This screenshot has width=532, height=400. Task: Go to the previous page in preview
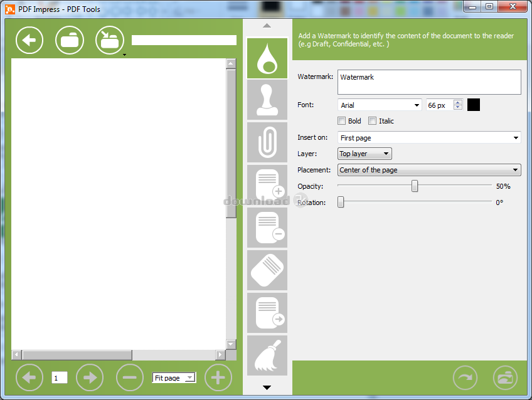[x=29, y=377]
